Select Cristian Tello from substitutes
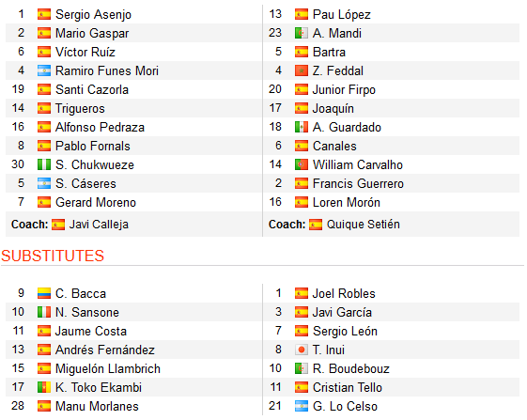 click(348, 388)
